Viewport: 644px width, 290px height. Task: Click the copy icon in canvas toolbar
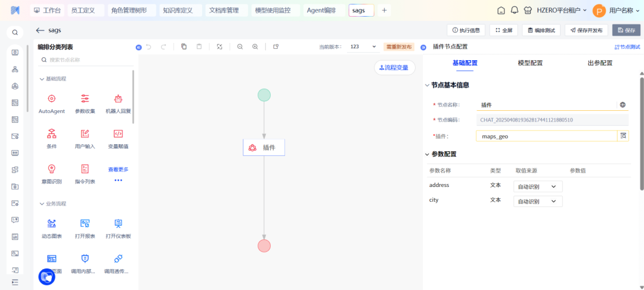[184, 46]
